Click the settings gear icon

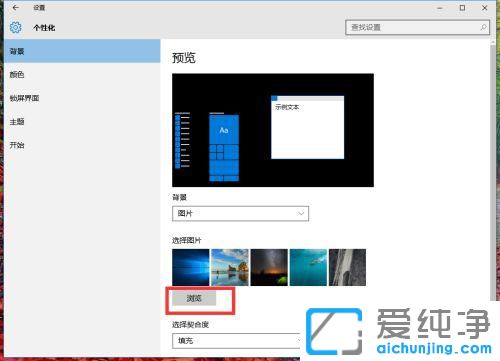(15, 27)
